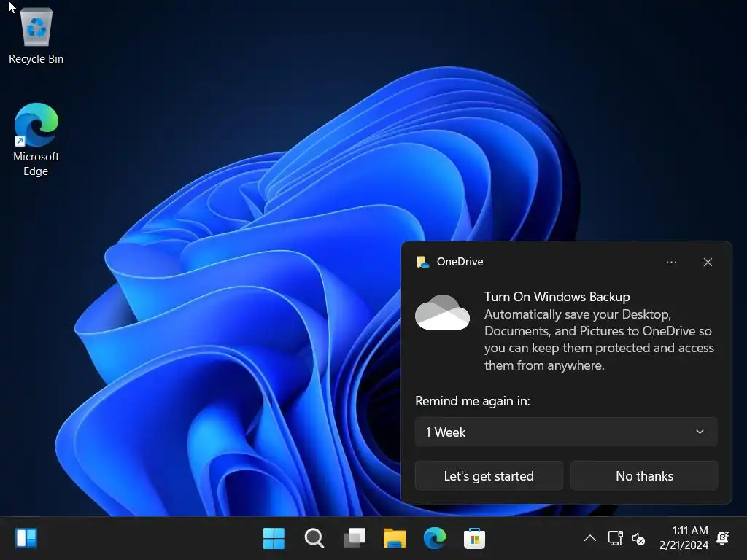Image resolution: width=747 pixels, height=560 pixels.
Task: Show hidden system tray icons
Action: click(589, 539)
